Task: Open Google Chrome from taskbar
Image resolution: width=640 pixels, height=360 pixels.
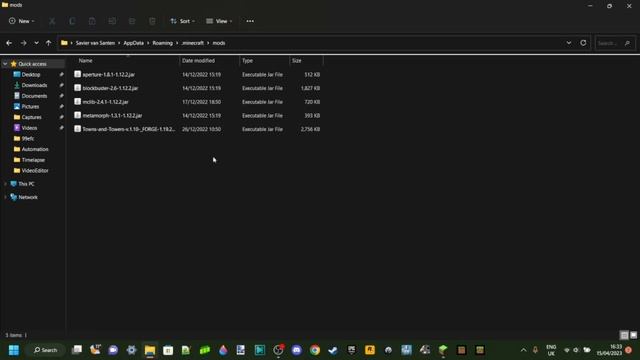Action: click(315, 350)
